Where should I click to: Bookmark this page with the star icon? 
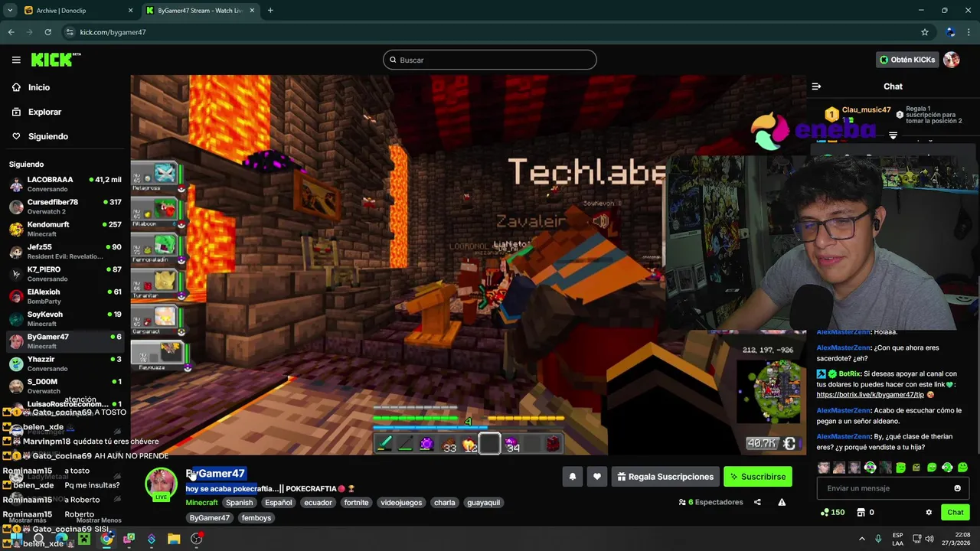pyautogui.click(x=925, y=32)
